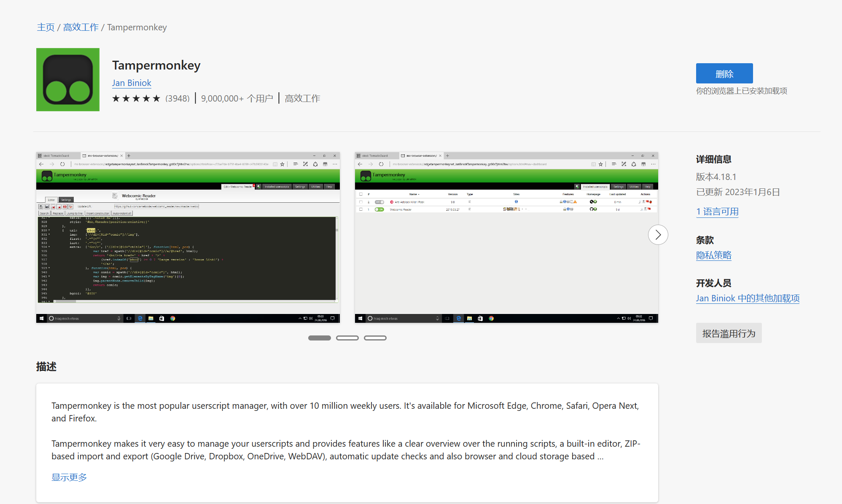Viewport: 842px width, 504px height.
Task: Select the third carousel indicator pill
Action: coord(375,338)
